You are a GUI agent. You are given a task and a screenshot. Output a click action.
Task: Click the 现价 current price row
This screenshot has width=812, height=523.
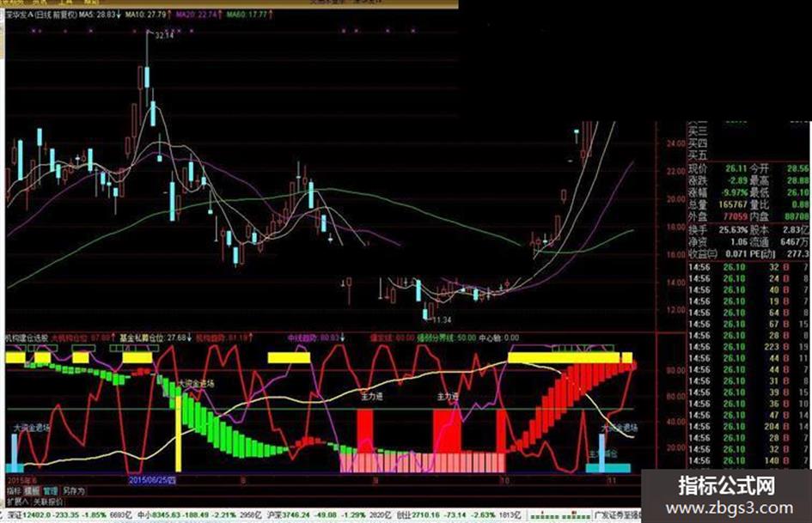point(748,168)
